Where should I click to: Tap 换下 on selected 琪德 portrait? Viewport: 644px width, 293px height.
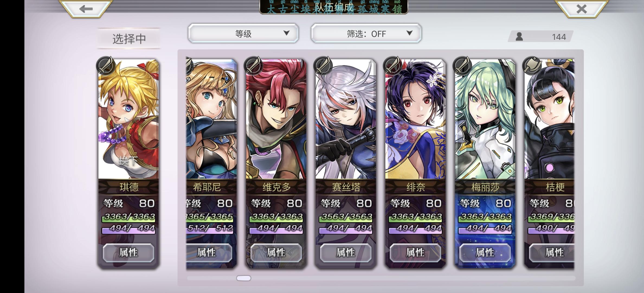(x=128, y=161)
